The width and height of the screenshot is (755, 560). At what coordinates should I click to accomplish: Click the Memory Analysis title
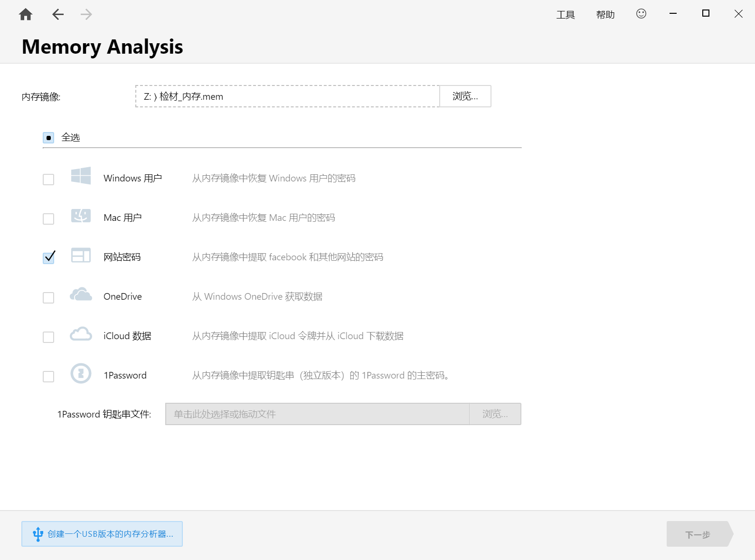103,47
